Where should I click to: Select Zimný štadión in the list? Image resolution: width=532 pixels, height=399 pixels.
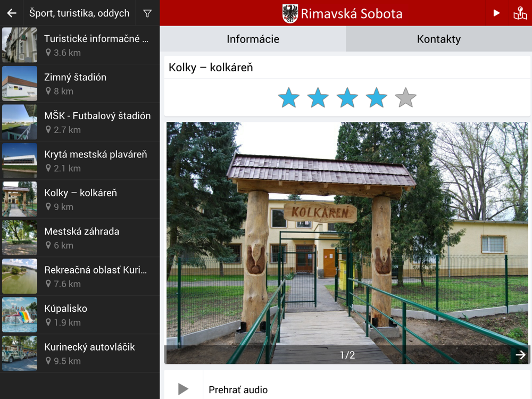pos(80,84)
